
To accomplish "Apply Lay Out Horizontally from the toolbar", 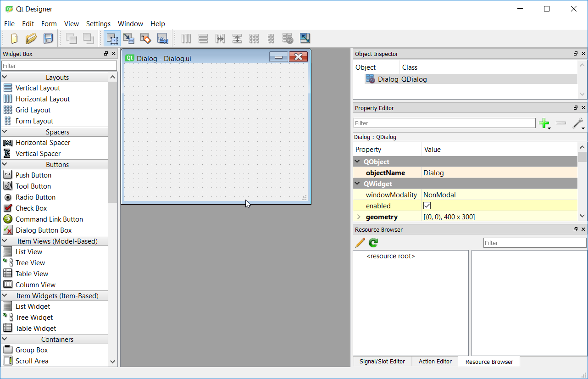I will click(x=186, y=39).
